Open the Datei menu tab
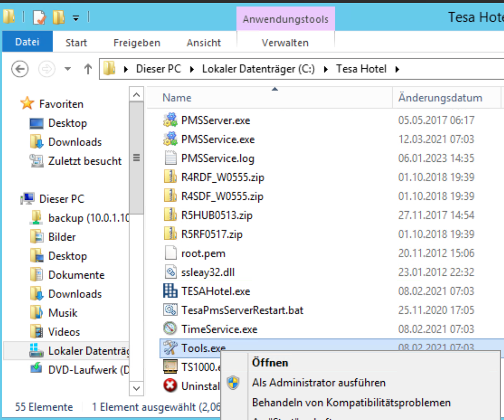Image resolution: width=504 pixels, height=420 pixels. pyautogui.click(x=27, y=42)
